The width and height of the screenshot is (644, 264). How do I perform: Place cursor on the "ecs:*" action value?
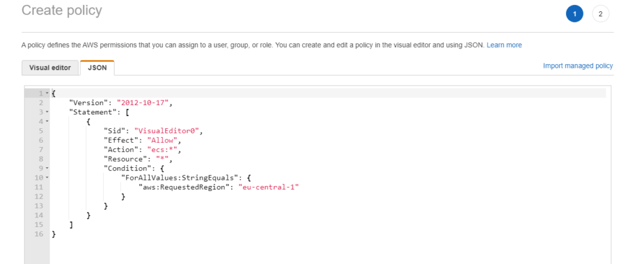pos(161,150)
